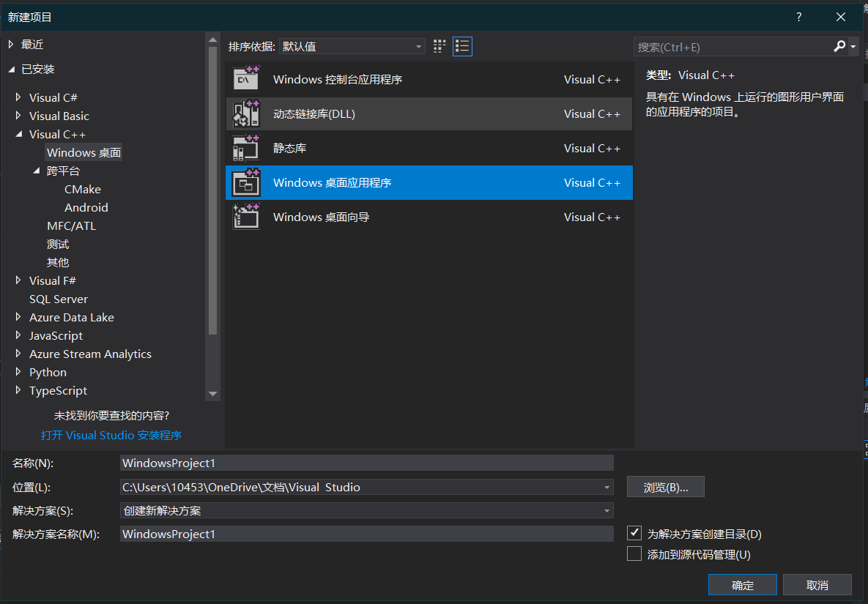Select the MFC/ATL category

pos(71,225)
